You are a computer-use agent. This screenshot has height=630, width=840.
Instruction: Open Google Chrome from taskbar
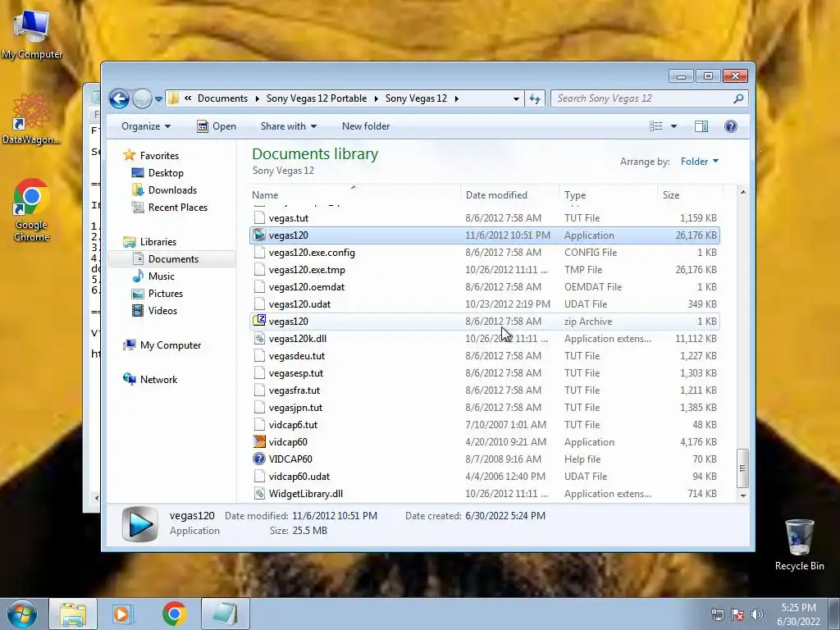click(x=174, y=614)
